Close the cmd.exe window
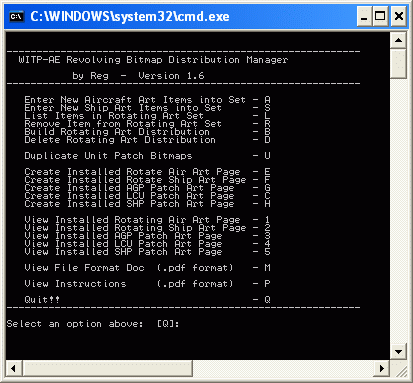This screenshot has height=383, width=413. (399, 16)
